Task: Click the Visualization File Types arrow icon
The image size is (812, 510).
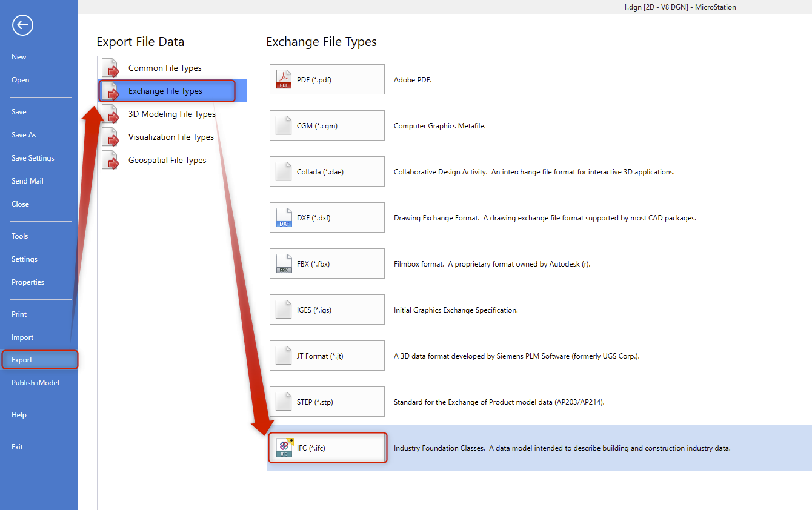Action: pyautogui.click(x=111, y=137)
